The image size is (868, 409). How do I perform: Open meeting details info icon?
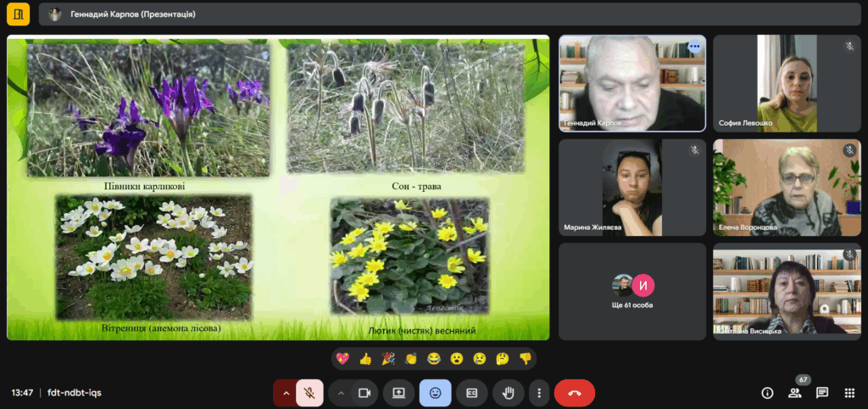[x=767, y=393]
